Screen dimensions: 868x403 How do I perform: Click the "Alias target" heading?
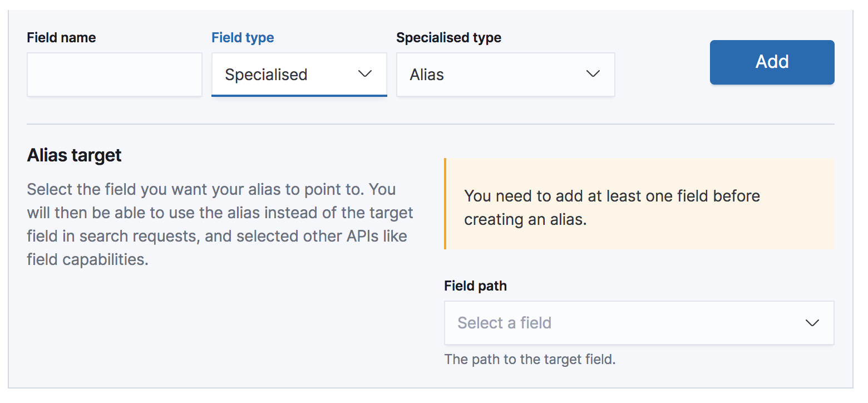(74, 155)
